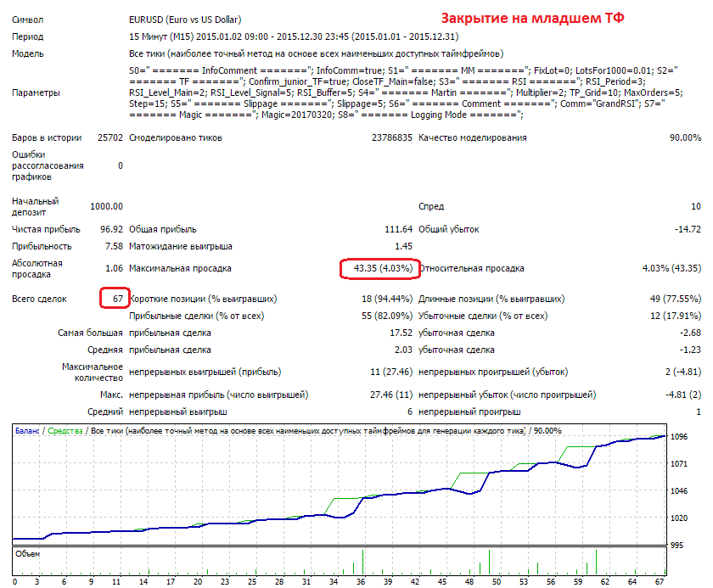Select the long positions value "49 (77.55%)"
Screen dimensions: 713x588
676,299
